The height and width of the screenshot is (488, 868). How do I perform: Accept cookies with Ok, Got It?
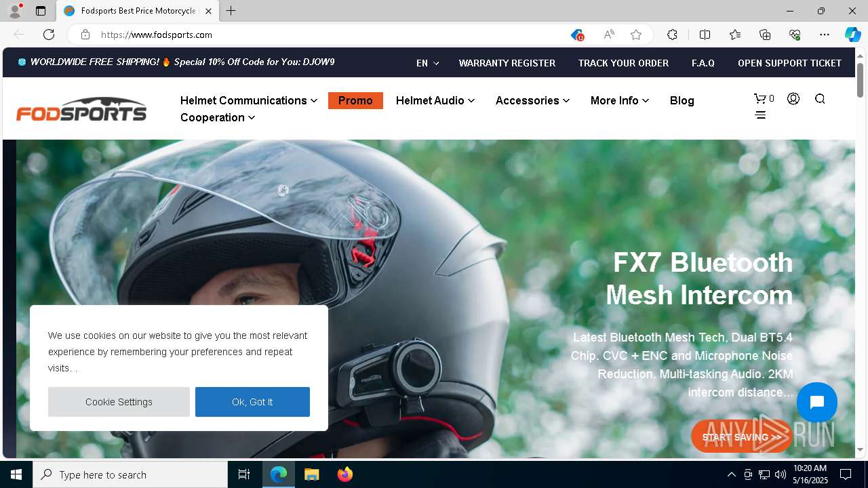[252, 402]
